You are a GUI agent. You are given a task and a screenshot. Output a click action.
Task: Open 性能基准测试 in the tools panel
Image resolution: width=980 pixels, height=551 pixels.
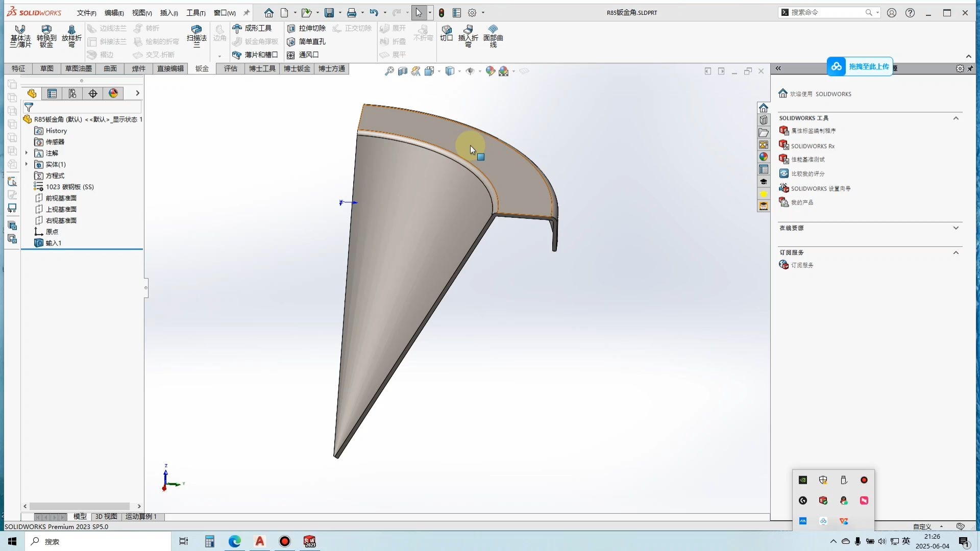tap(809, 159)
